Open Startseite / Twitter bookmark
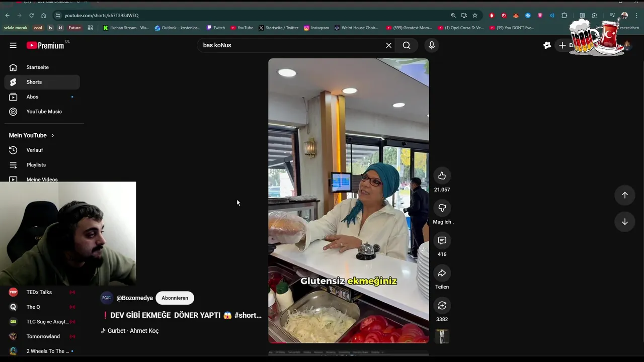The height and width of the screenshot is (362, 644). coord(278,28)
